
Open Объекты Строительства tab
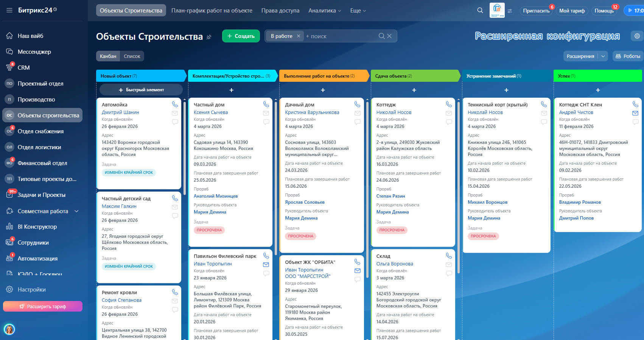[x=131, y=11]
